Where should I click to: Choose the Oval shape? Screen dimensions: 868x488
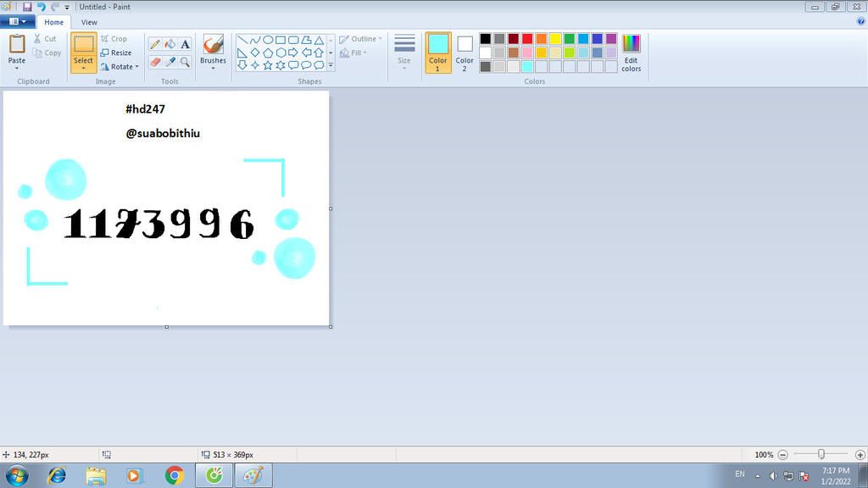click(x=268, y=40)
